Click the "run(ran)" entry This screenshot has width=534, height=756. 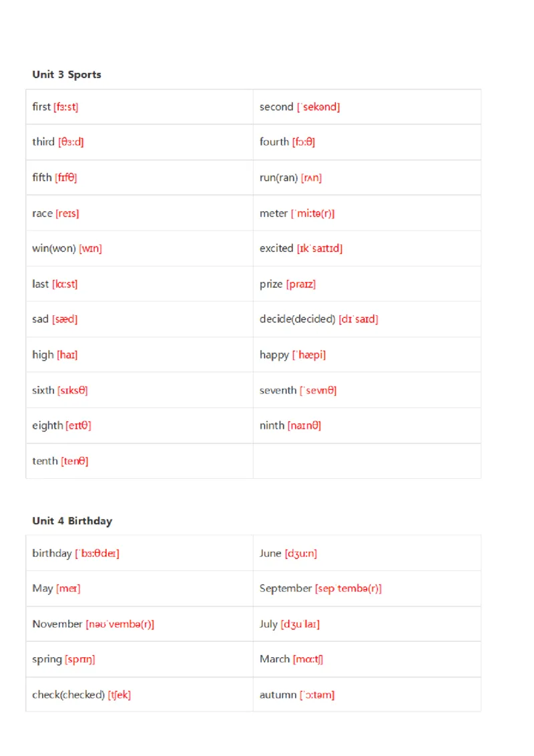coord(278,178)
